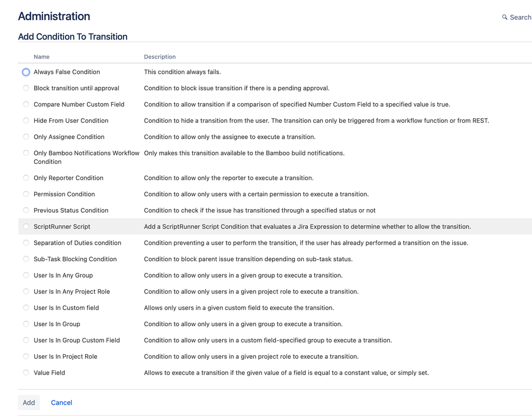This screenshot has height=416, width=532.
Task: Pick the Previous Status Condition
Action: pos(26,210)
